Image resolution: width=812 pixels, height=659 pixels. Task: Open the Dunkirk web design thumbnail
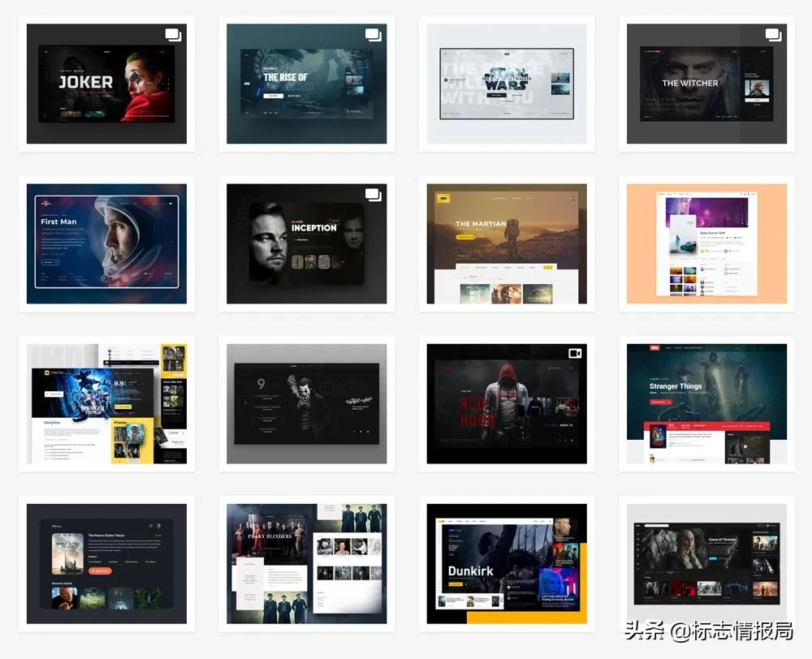506,563
